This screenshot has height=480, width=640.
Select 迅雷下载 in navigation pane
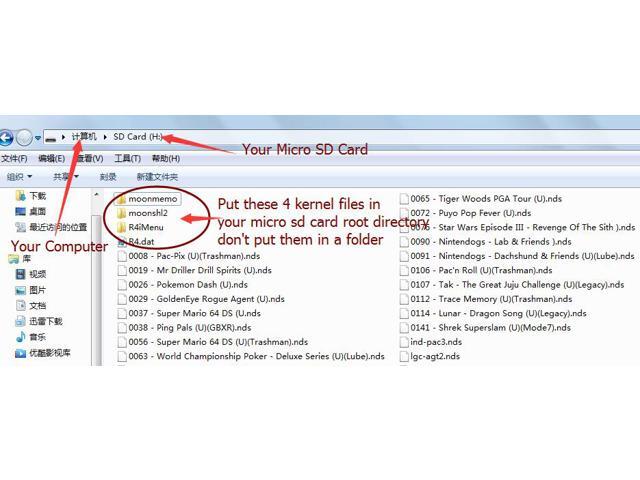tap(39, 321)
